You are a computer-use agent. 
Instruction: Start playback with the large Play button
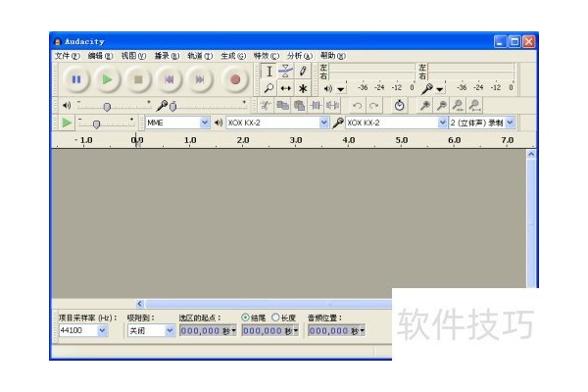[x=107, y=79]
